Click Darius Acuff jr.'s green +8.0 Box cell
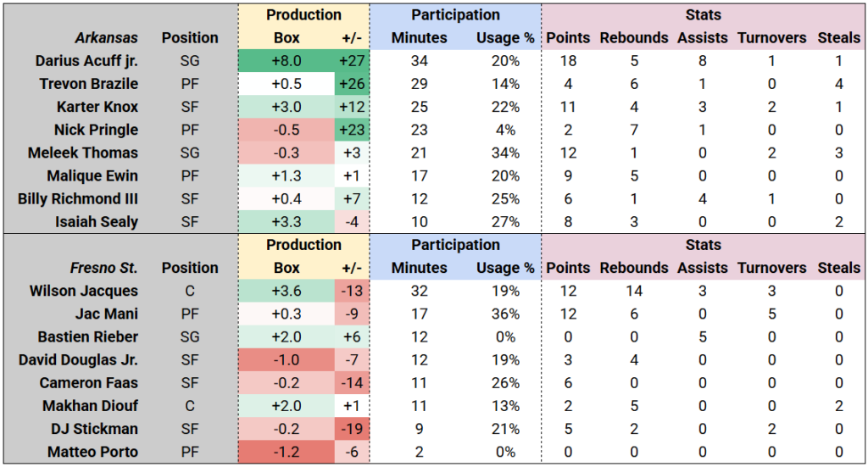This screenshot has width=868, height=467. tap(287, 61)
